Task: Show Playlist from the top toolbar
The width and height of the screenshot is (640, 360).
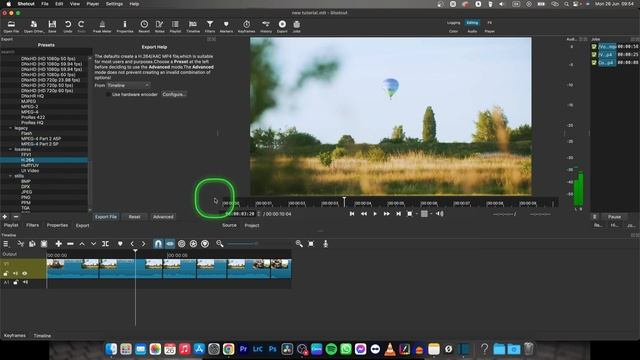Action: click(x=175, y=27)
